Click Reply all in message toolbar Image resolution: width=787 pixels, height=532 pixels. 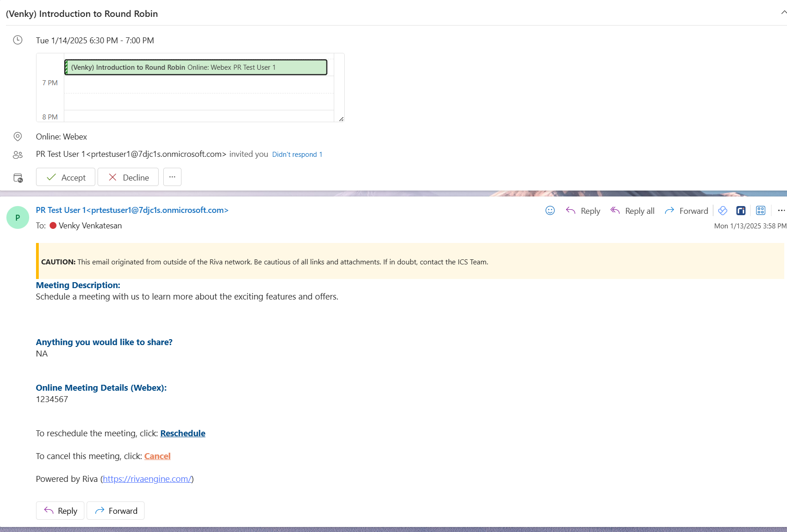(632, 211)
